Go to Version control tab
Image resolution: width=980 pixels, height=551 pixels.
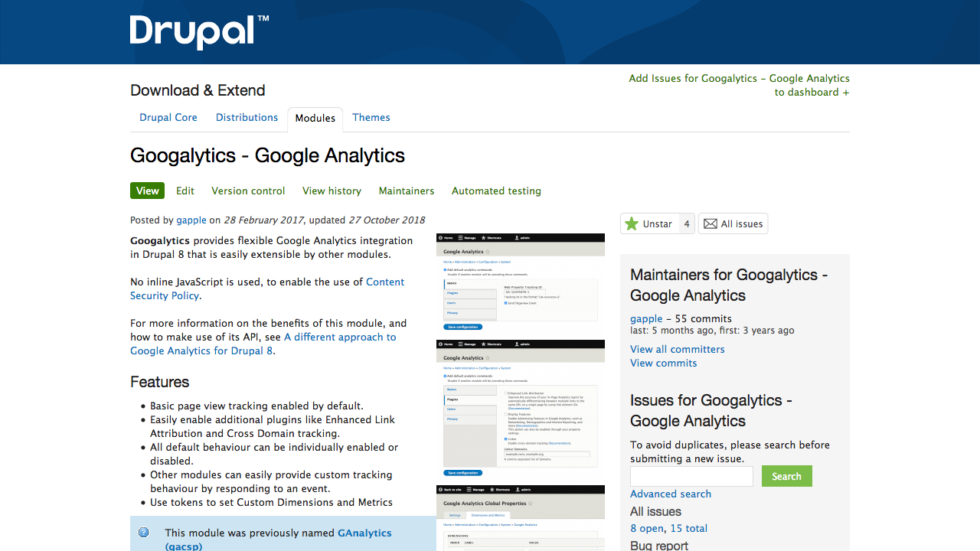(x=248, y=191)
